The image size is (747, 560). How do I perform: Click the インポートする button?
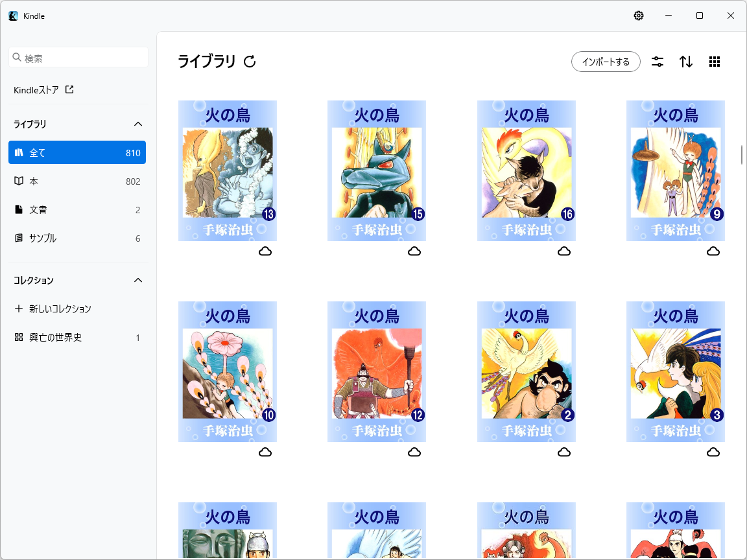click(606, 62)
